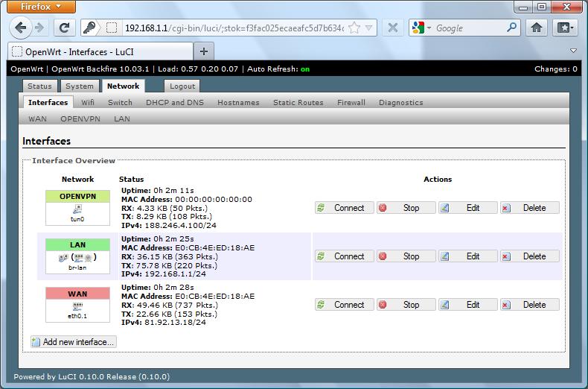The height and width of the screenshot is (389, 588).
Task: Edit the WAN interface
Action: (x=468, y=305)
